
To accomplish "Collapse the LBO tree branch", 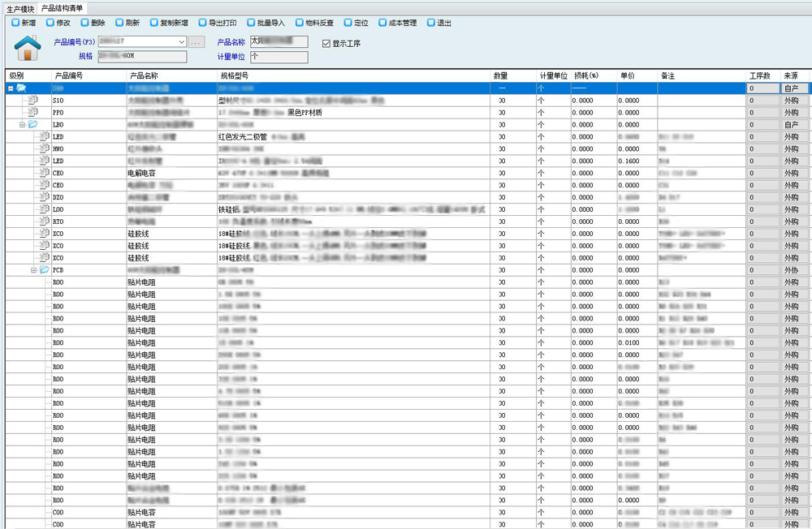I will 22,125.
